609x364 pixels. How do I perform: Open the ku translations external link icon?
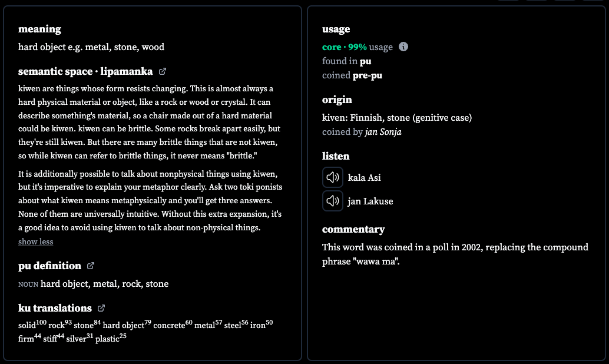[101, 308]
